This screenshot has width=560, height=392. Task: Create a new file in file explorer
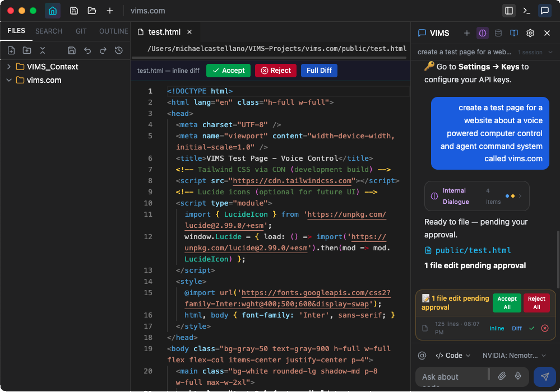(11, 50)
